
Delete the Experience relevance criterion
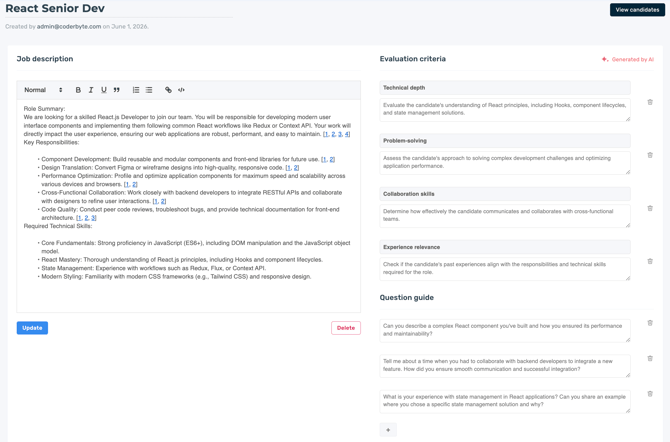click(650, 261)
